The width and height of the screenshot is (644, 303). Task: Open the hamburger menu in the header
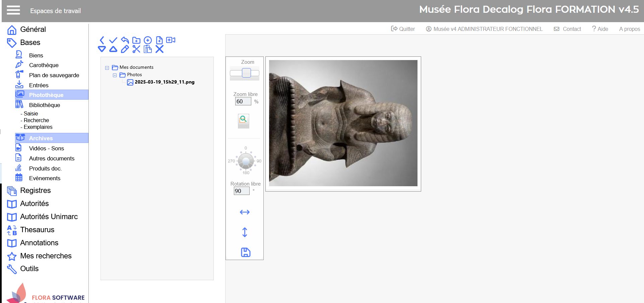(x=13, y=10)
